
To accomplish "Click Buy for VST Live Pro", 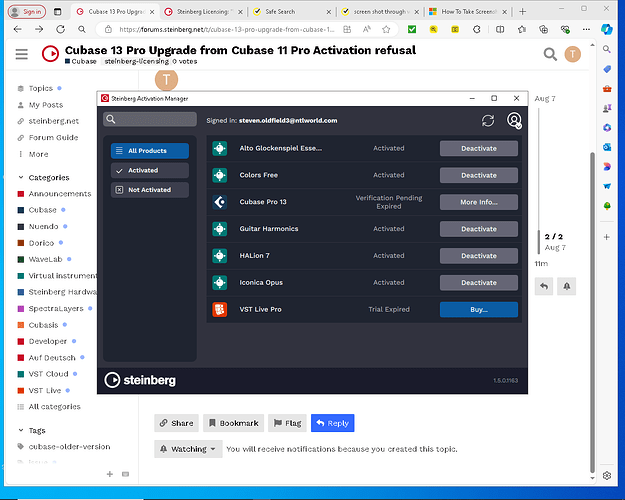I will [479, 309].
